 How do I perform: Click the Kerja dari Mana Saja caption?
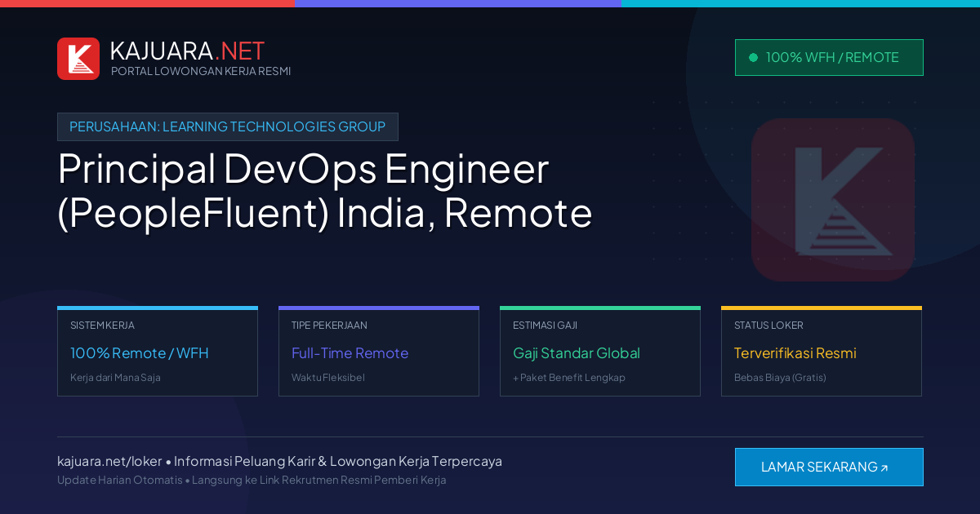115,378
